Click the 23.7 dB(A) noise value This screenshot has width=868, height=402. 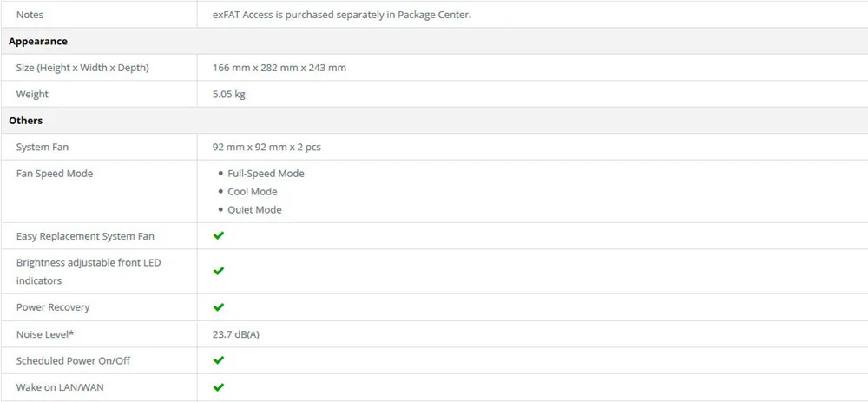tap(236, 334)
